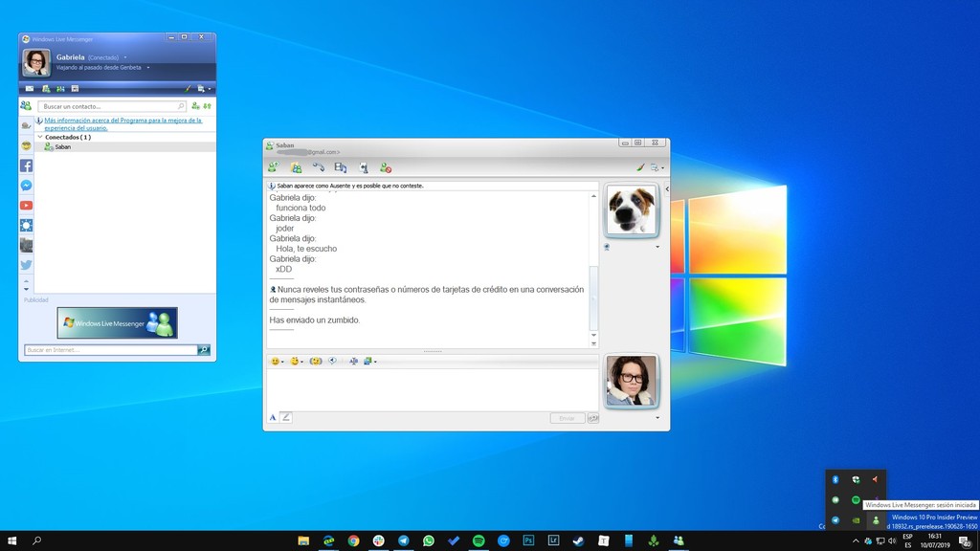Expand the panel below Saban's display picture

pyautogui.click(x=657, y=246)
